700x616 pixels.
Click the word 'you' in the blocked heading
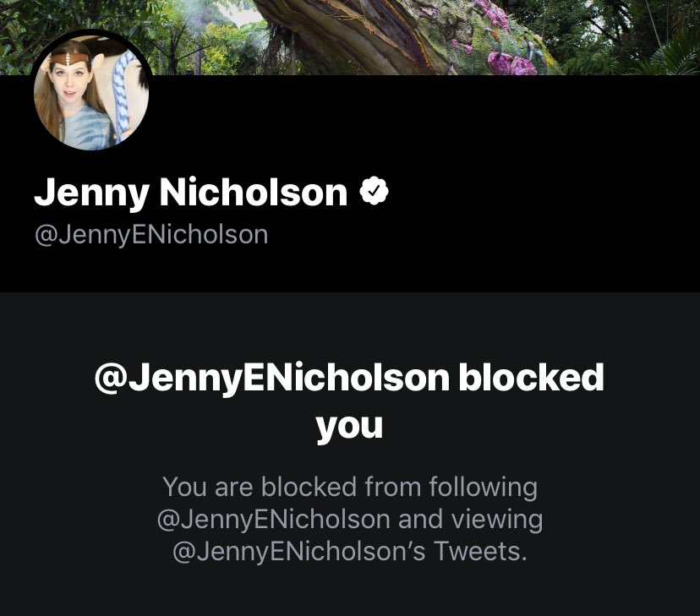tap(349, 427)
